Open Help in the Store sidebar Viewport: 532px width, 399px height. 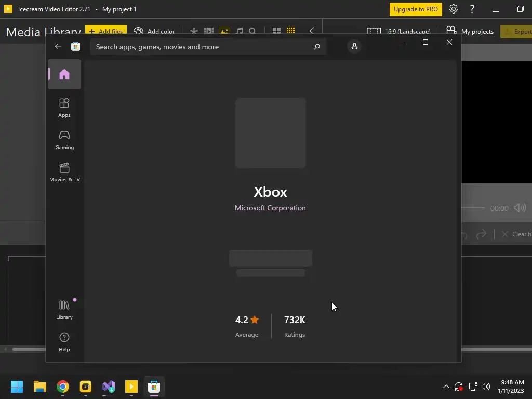[x=64, y=342]
